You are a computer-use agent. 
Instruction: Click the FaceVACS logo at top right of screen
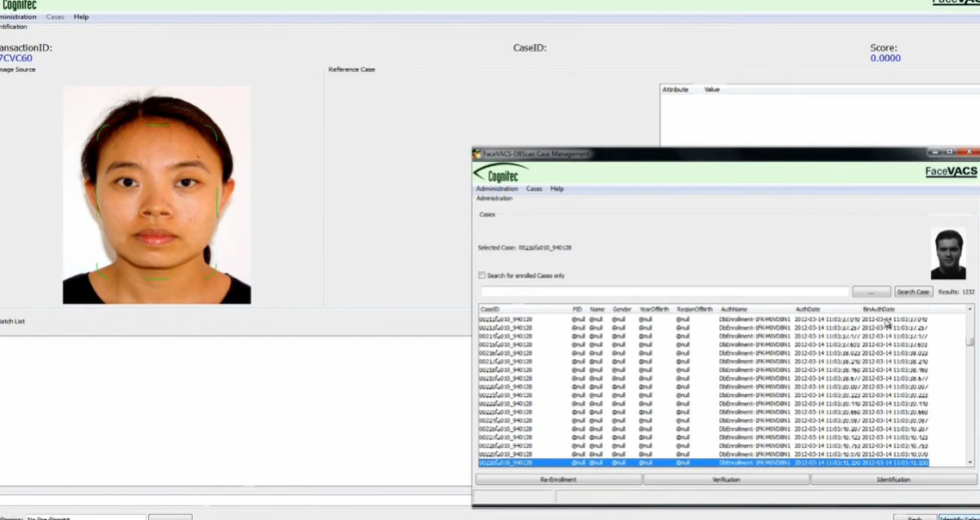[956, 3]
